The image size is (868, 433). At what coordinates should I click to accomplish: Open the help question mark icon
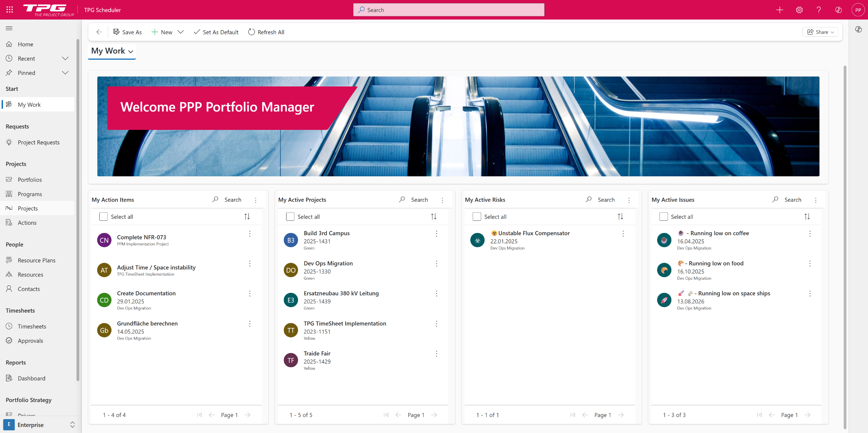click(x=819, y=10)
